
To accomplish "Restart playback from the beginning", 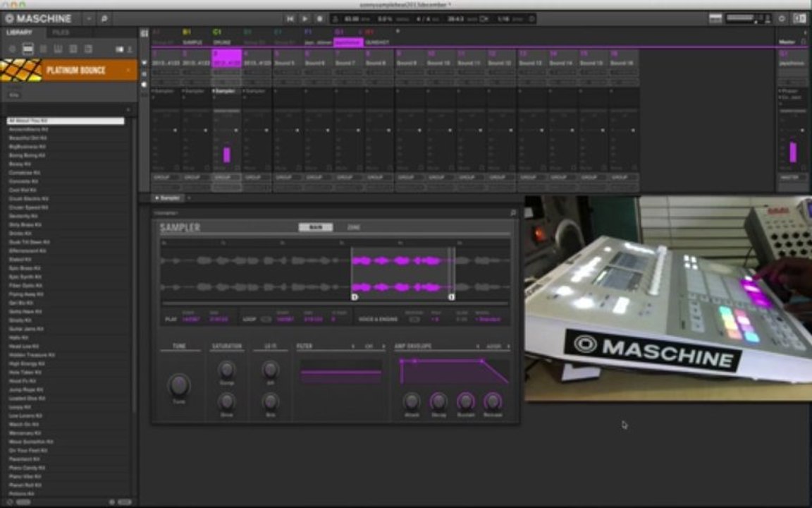I will coord(290,18).
